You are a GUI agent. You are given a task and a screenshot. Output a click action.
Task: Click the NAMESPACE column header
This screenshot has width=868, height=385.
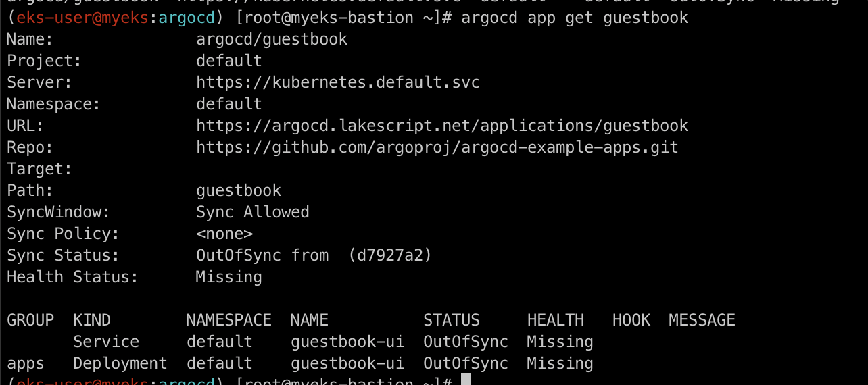[228, 320]
